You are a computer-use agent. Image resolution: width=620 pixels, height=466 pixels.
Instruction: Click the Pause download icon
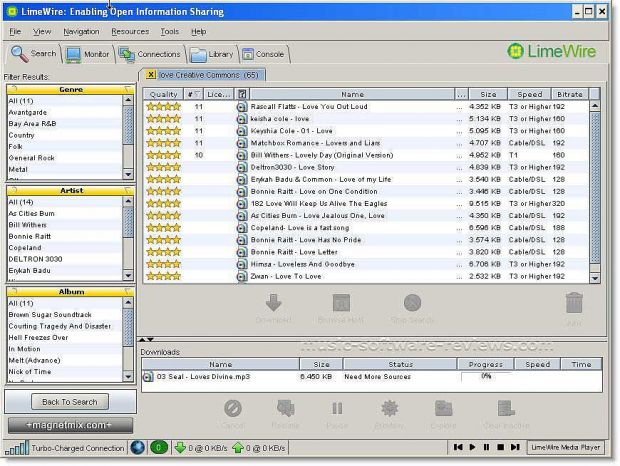337,409
